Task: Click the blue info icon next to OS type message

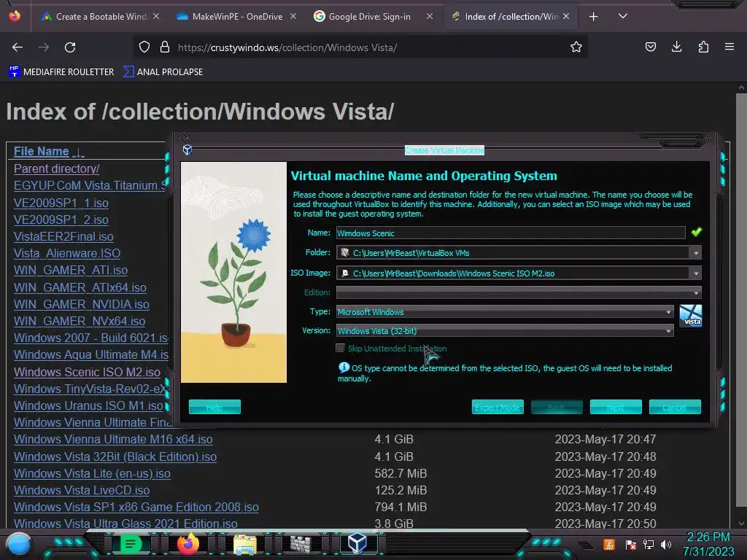Action: click(344, 367)
